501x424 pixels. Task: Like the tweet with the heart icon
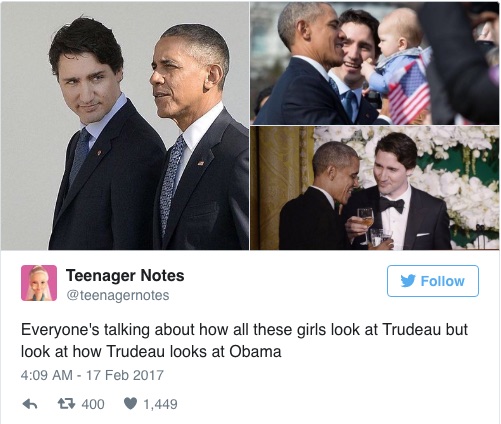[x=130, y=404]
